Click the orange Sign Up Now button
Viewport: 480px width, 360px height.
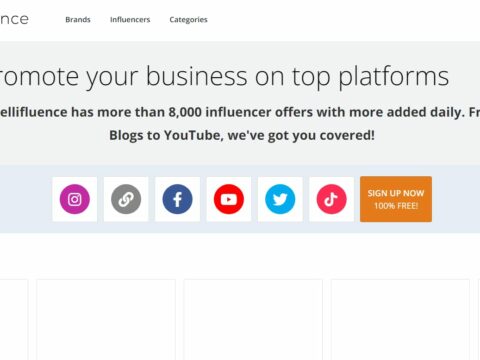[396, 199]
